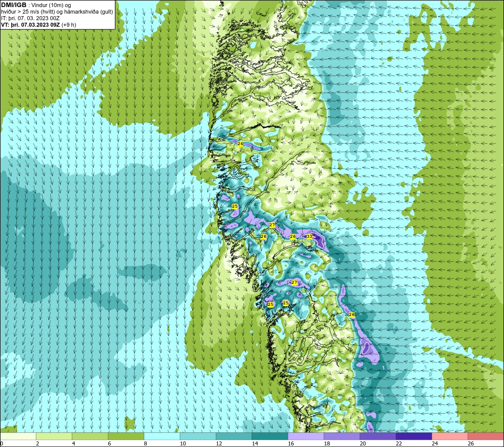Click the salmon swatch above 26
The image size is (504, 447).
click(486, 436)
